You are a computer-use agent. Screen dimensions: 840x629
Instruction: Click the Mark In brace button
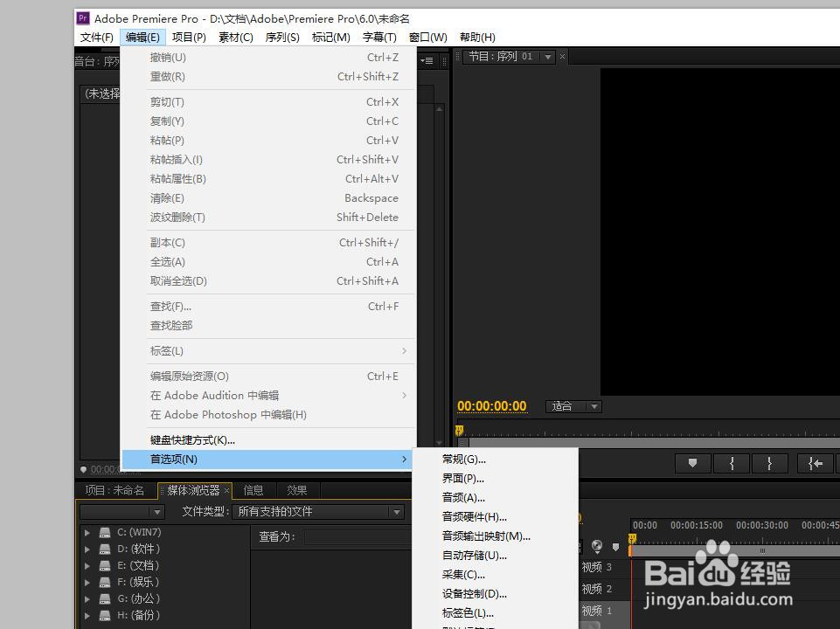732,463
